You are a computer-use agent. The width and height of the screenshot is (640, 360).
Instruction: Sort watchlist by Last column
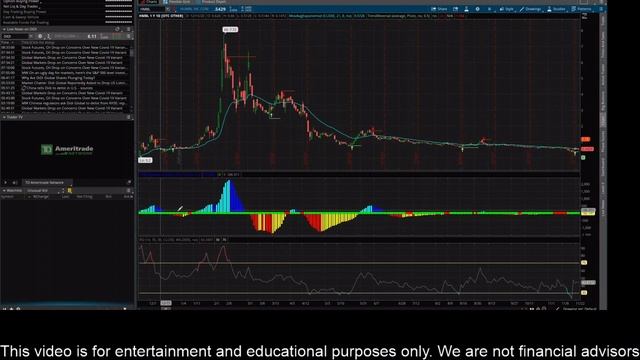click(x=65, y=197)
